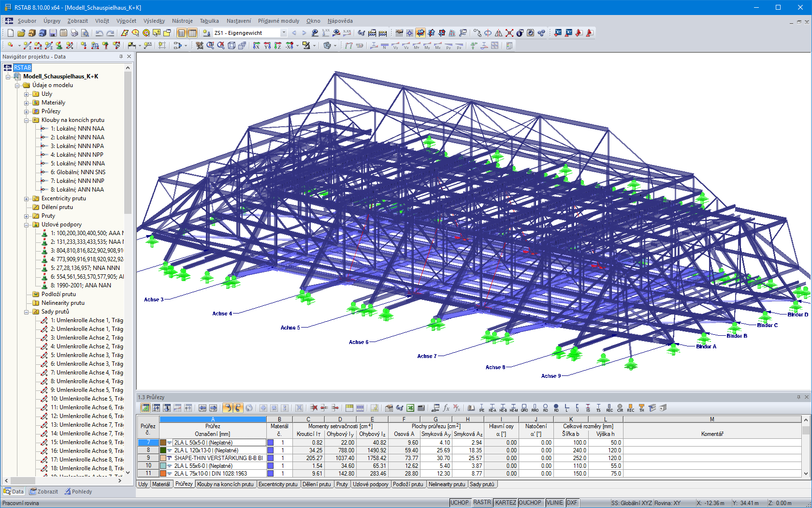The height and width of the screenshot is (508, 812).
Task: Select the view in X-direction icon
Action: (256, 45)
